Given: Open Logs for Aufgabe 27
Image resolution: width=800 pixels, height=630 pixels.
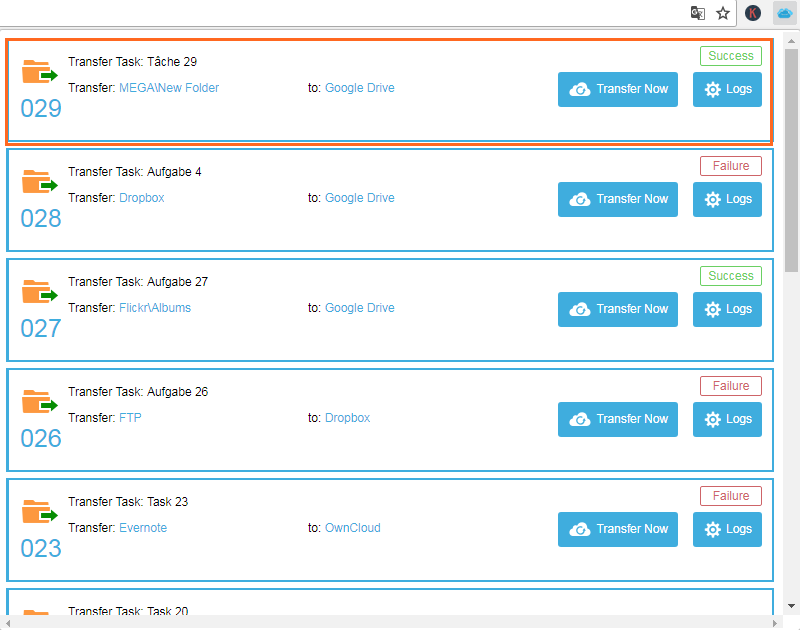Looking at the screenshot, I should click(x=727, y=309).
